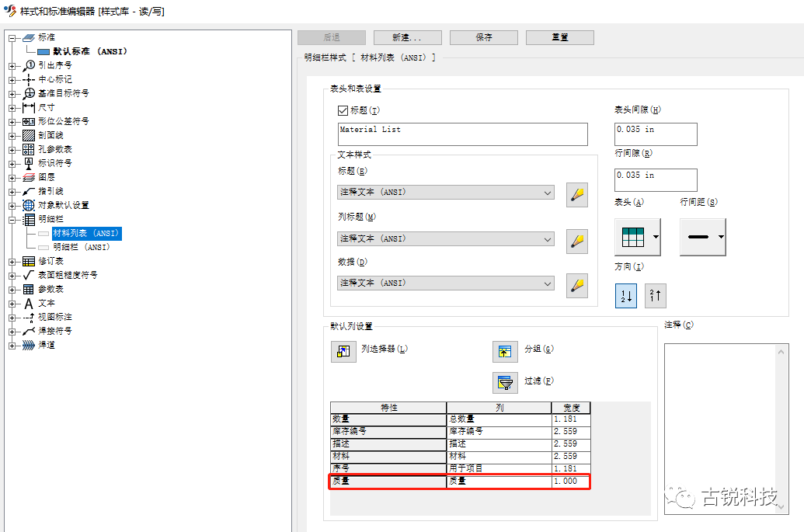Click the 表面粗糙度符号 checkmark icon
Viewport: 804px width, 532px height.
[29, 275]
